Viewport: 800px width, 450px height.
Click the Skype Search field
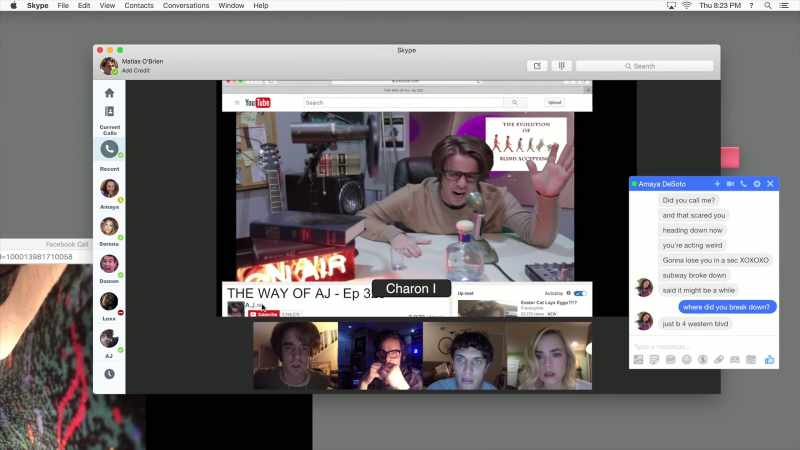click(x=644, y=66)
